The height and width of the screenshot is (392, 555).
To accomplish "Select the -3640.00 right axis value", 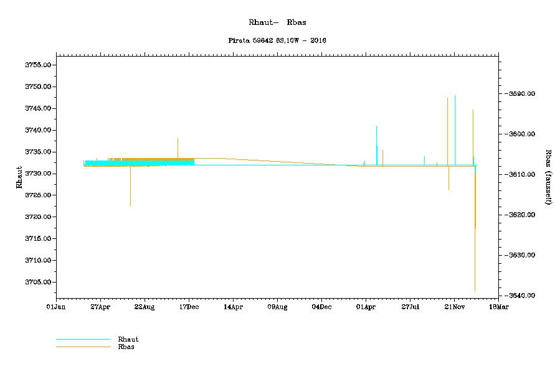I will (x=521, y=296).
